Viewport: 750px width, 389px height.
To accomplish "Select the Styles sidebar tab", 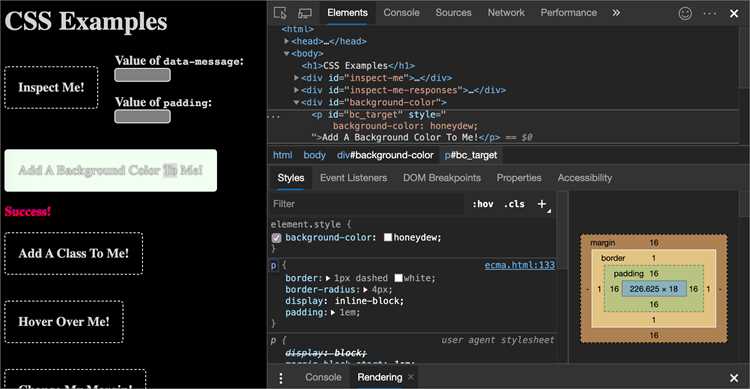I will pos(291,178).
